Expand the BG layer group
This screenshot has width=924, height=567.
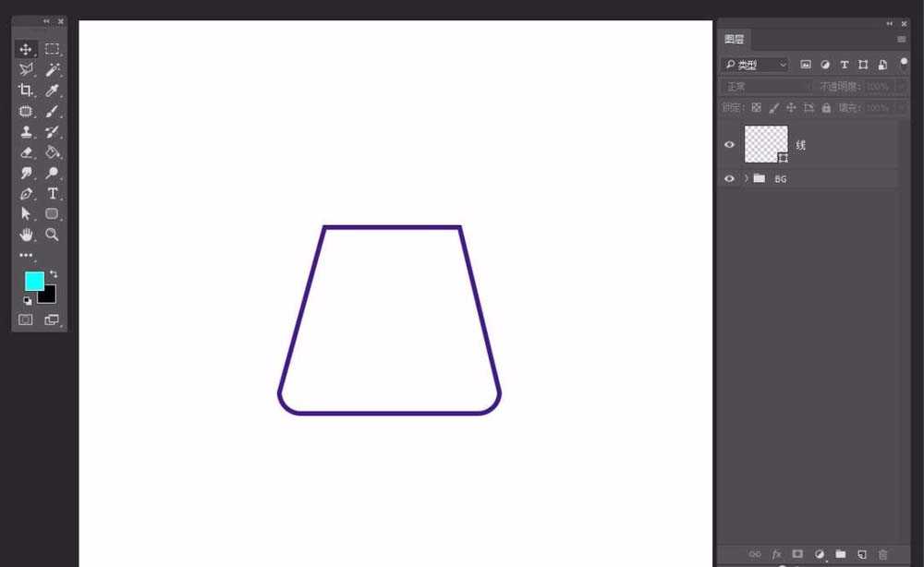(x=746, y=178)
